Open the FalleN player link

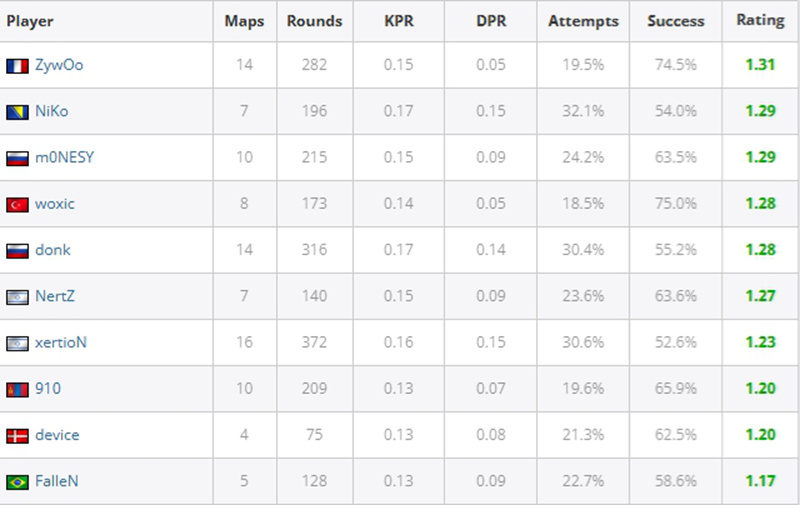click(x=57, y=481)
